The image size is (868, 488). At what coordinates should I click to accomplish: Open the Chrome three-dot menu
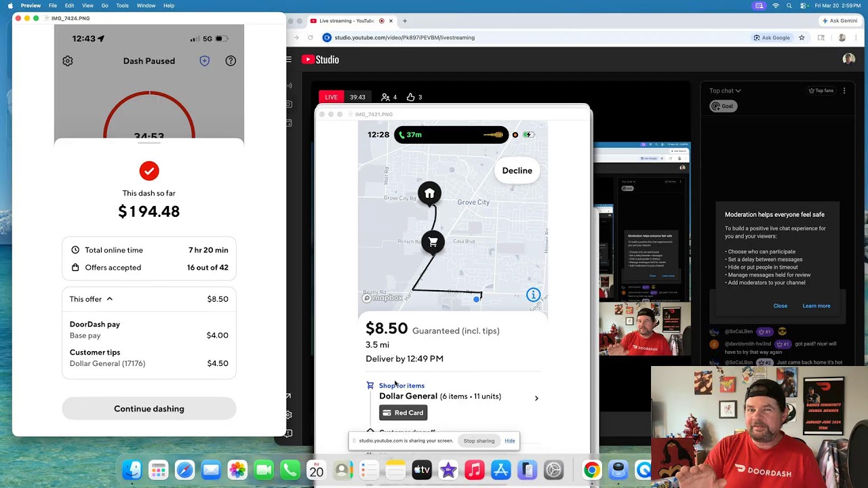tap(857, 38)
